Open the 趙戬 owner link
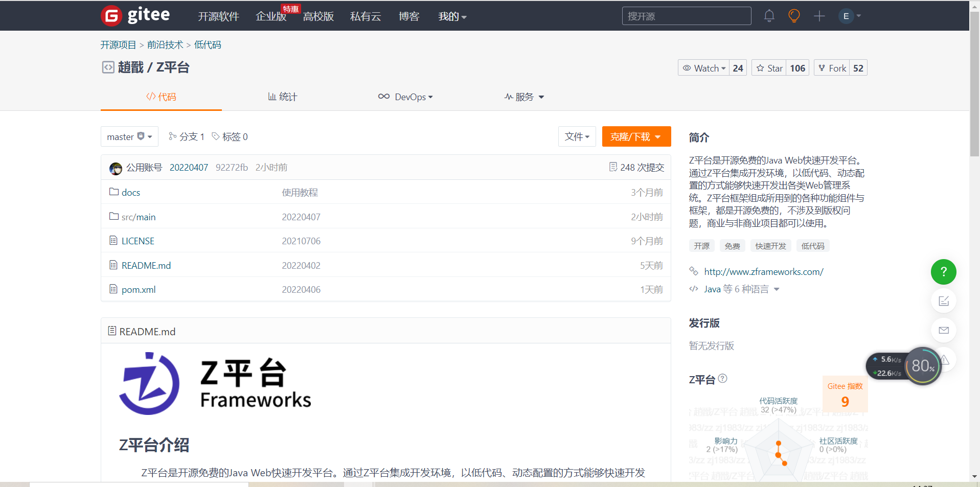Viewport: 980px width, 487px height. (131, 67)
